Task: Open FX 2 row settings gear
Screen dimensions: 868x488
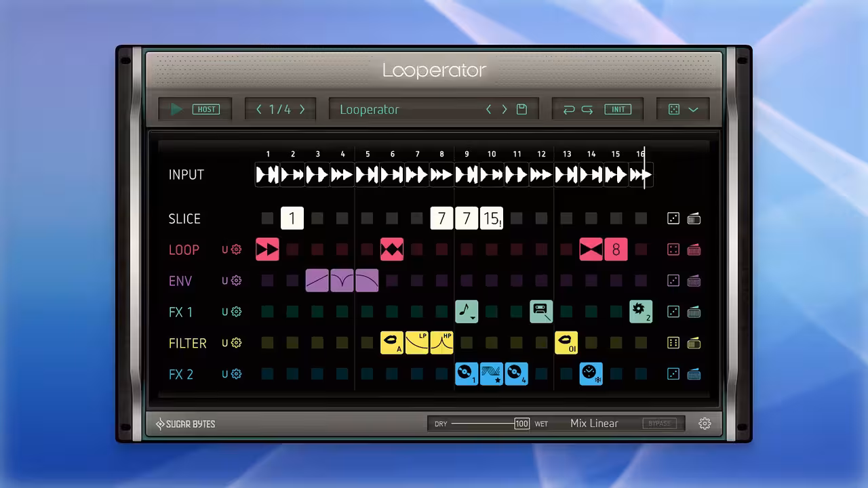Action: pos(236,374)
